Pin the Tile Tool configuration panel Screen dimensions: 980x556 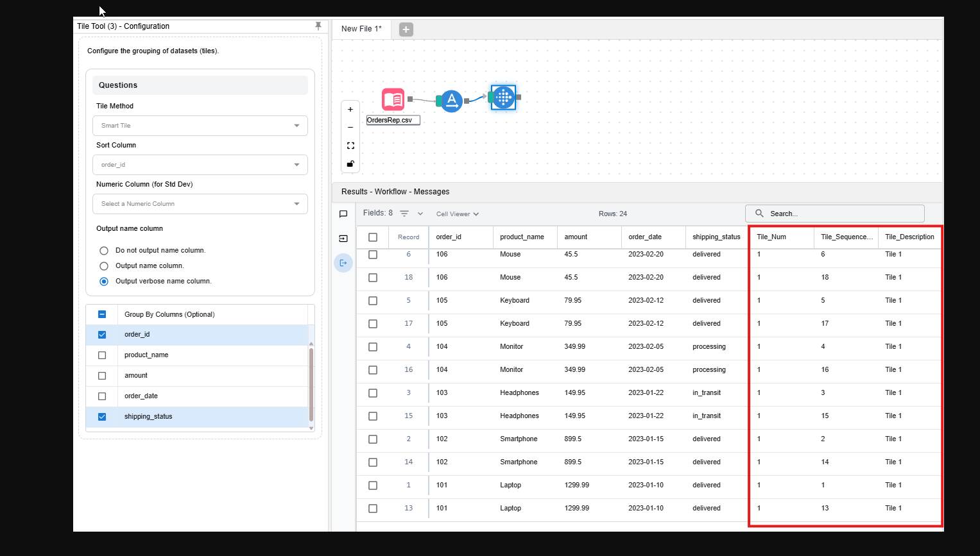point(318,26)
